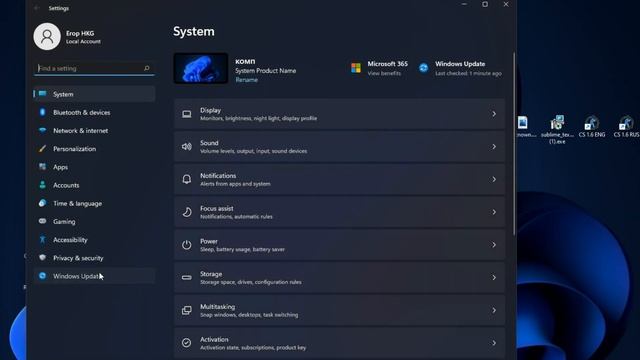
Task: Open CS 1.6 ENG desktop shortcut
Action: [x=592, y=127]
